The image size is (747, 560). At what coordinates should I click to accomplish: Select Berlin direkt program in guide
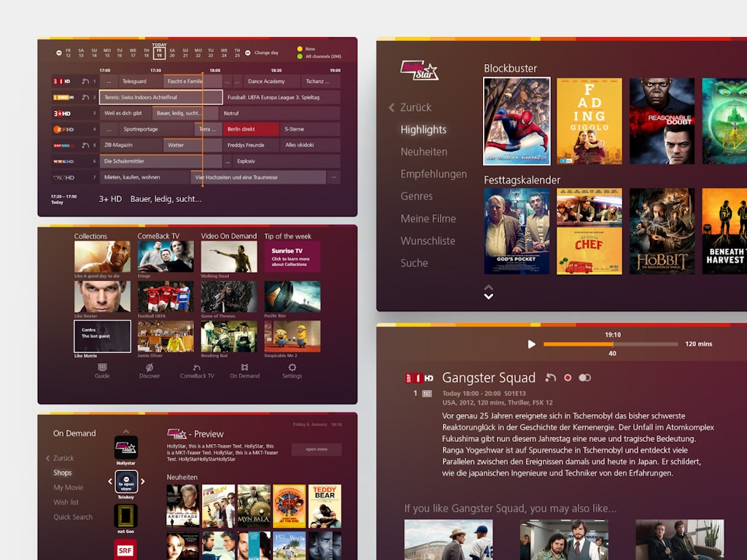[x=251, y=129]
